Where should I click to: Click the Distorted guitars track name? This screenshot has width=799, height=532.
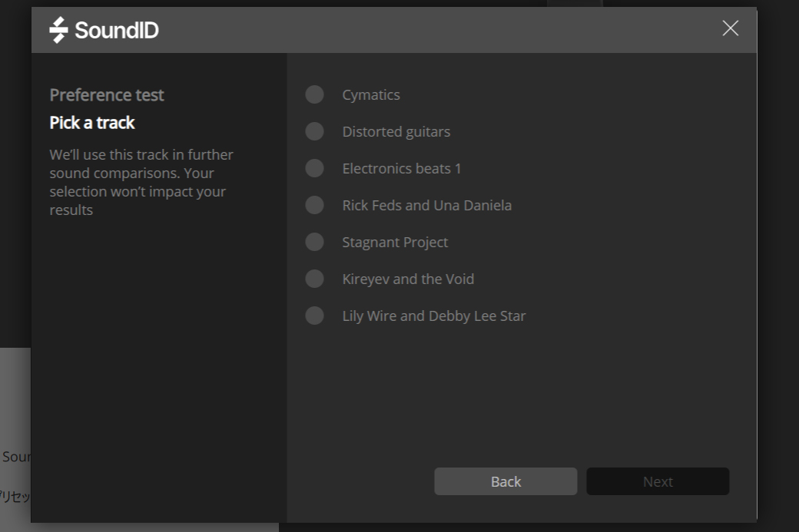point(396,131)
